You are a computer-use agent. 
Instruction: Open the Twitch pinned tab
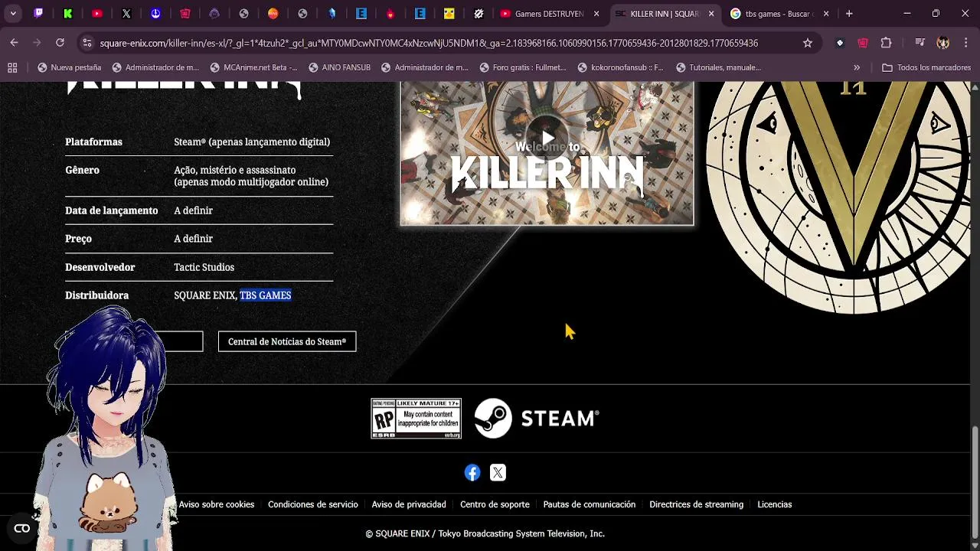click(38, 13)
